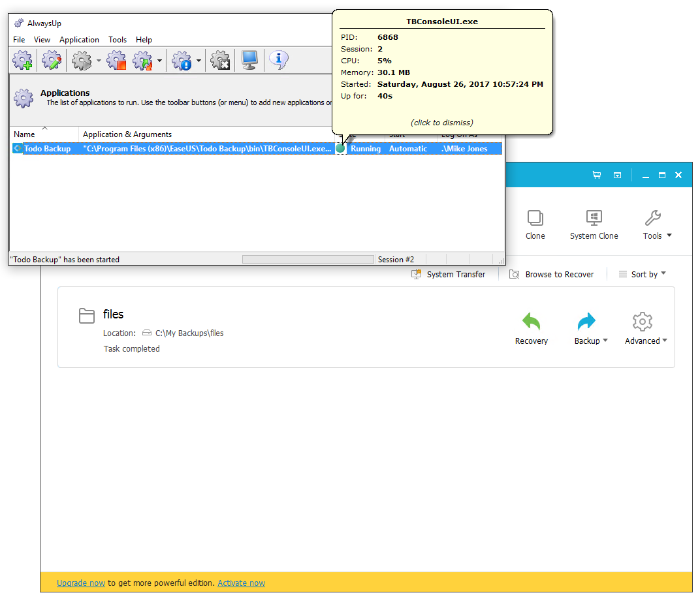Screen dimensions: 700x597
Task: Click the Automatic start cell of Todo Backup
Action: [408, 149]
